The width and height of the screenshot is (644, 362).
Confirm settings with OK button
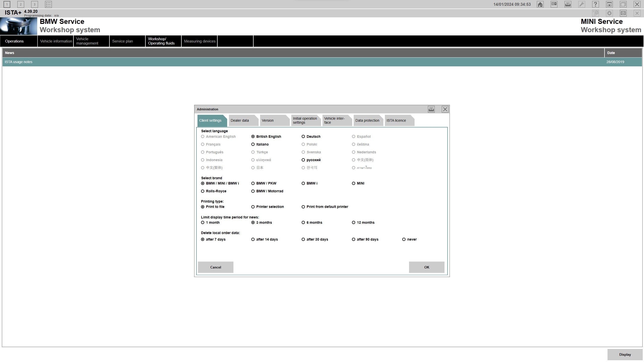pyautogui.click(x=427, y=267)
